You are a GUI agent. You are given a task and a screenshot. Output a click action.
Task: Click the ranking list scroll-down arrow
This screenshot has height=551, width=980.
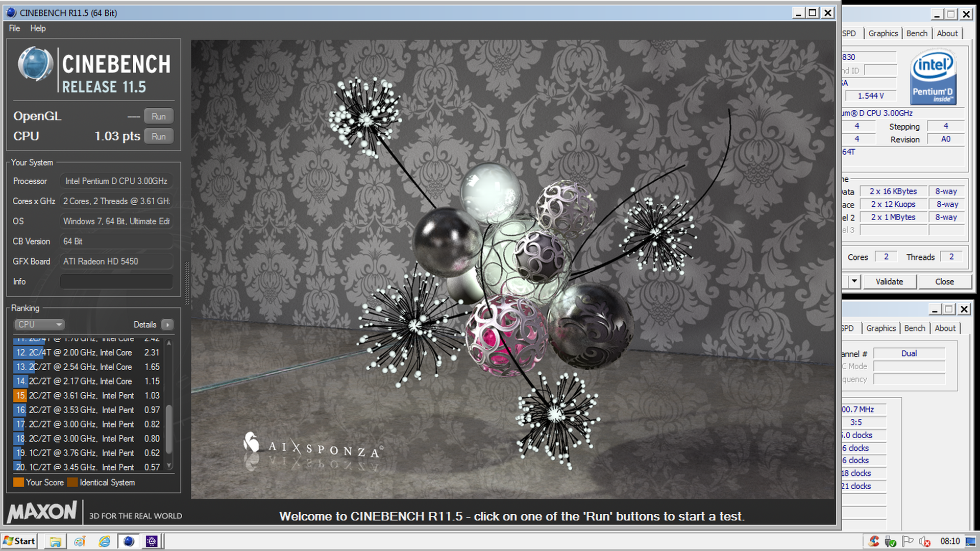point(169,465)
